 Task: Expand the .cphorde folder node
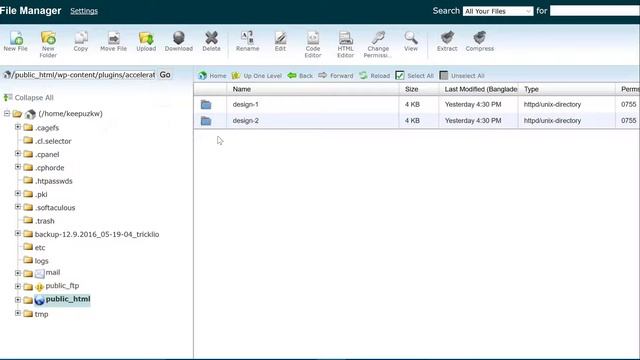point(18,167)
